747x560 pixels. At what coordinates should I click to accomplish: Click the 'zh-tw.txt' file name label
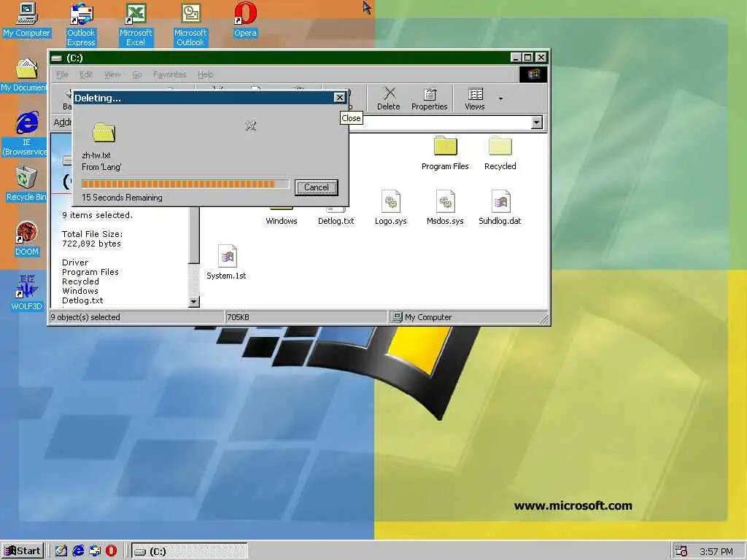[x=96, y=155]
